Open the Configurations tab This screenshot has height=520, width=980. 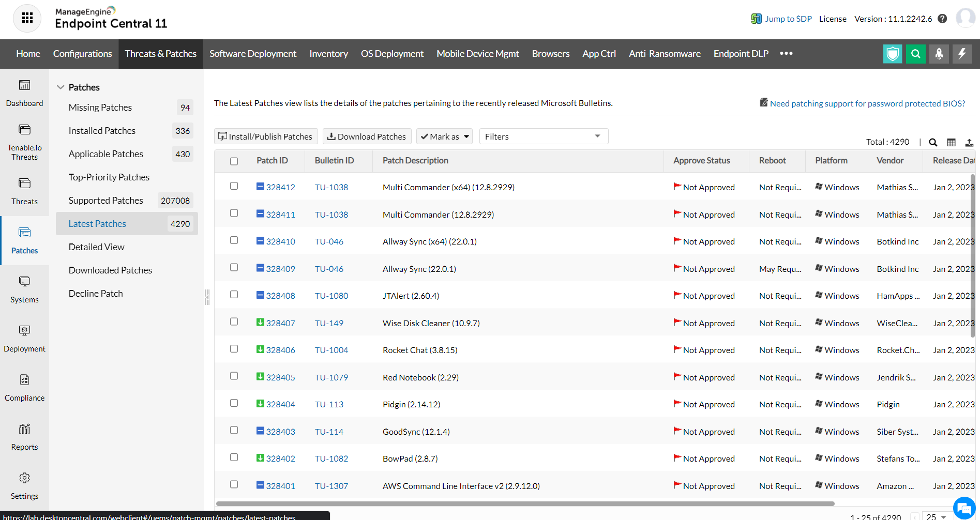pyautogui.click(x=83, y=54)
